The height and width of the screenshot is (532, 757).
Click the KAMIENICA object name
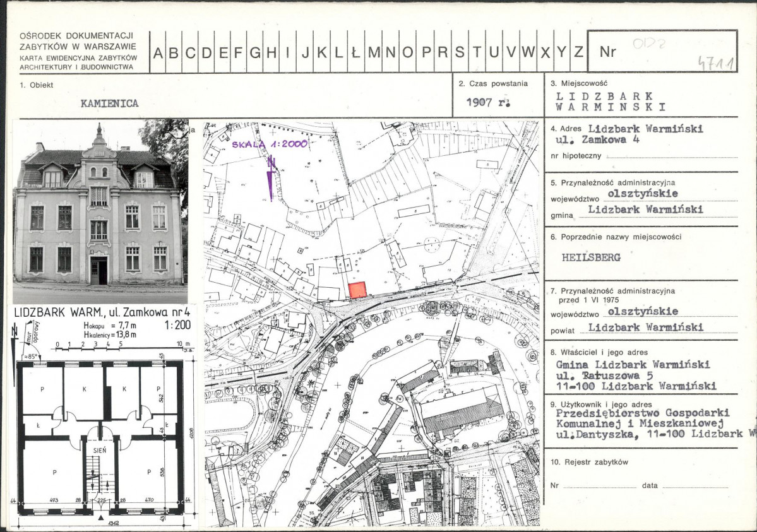109,103
